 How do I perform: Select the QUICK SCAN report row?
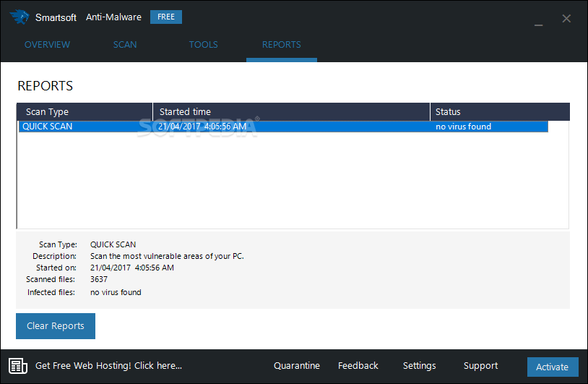(x=283, y=127)
